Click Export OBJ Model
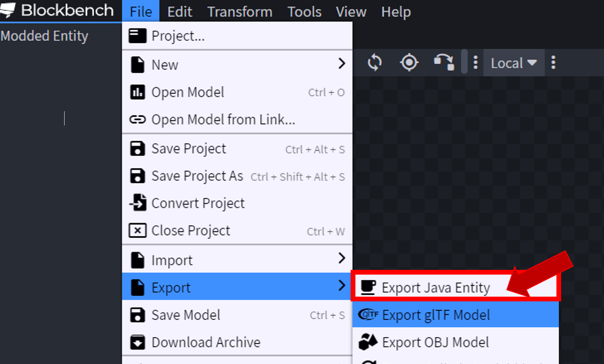Image resolution: width=604 pixels, height=364 pixels. (x=455, y=342)
